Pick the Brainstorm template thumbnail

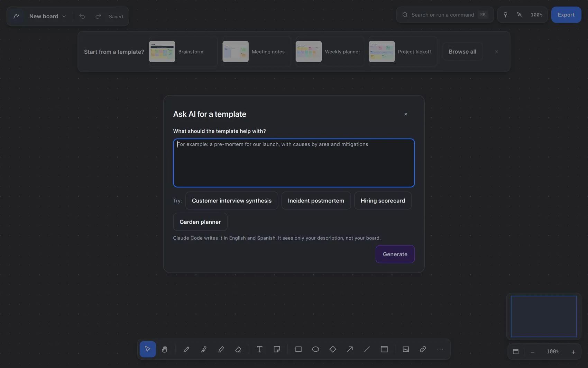click(x=162, y=52)
